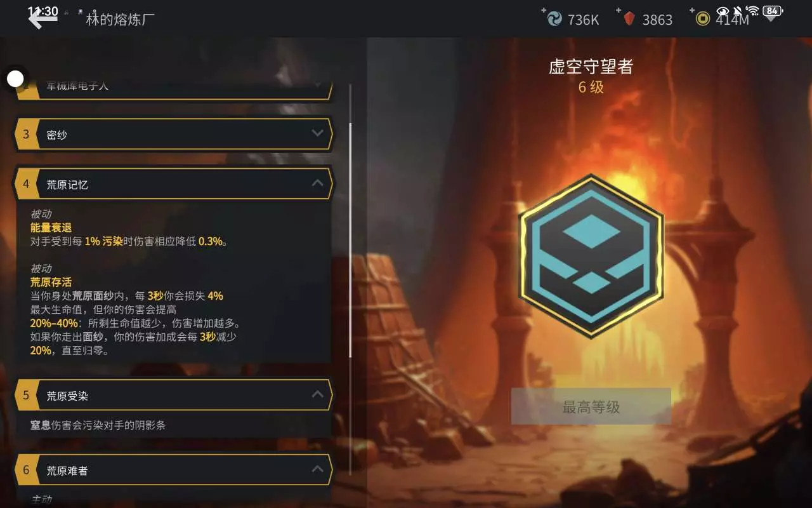Add more of the 736K swirl currency with plus

tap(544, 10)
